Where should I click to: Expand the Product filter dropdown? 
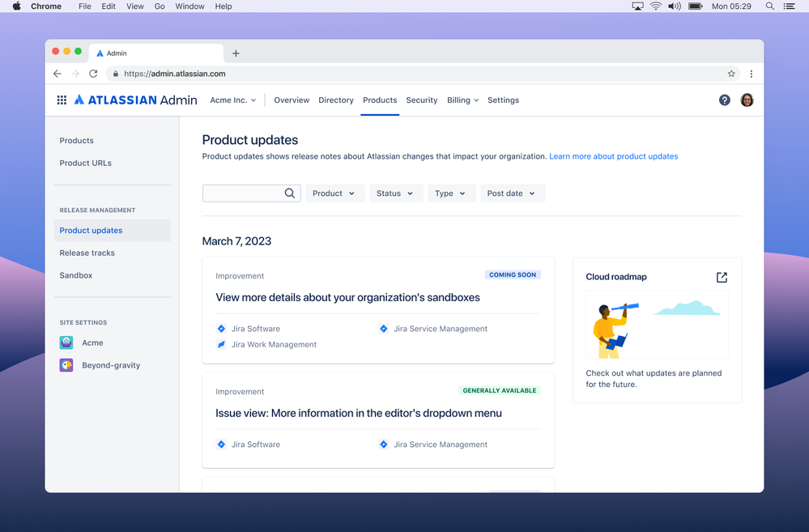pos(334,193)
